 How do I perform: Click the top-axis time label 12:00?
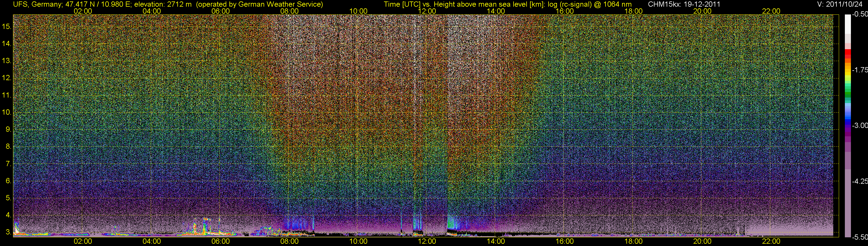(427, 11)
